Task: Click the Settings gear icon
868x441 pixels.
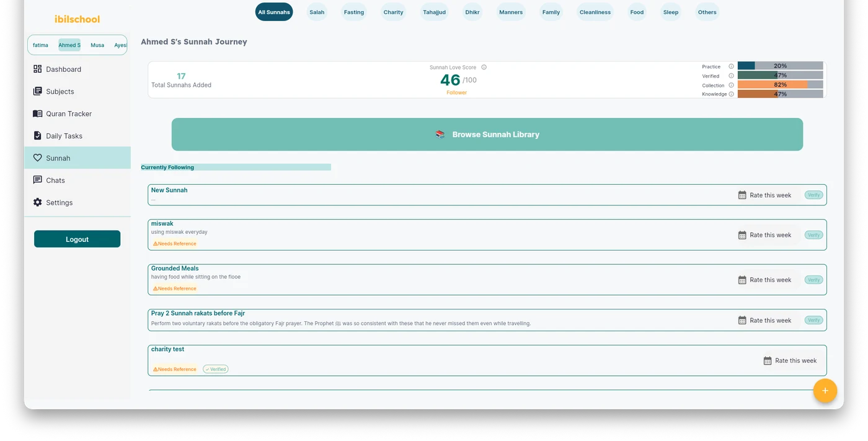Action: [38, 202]
